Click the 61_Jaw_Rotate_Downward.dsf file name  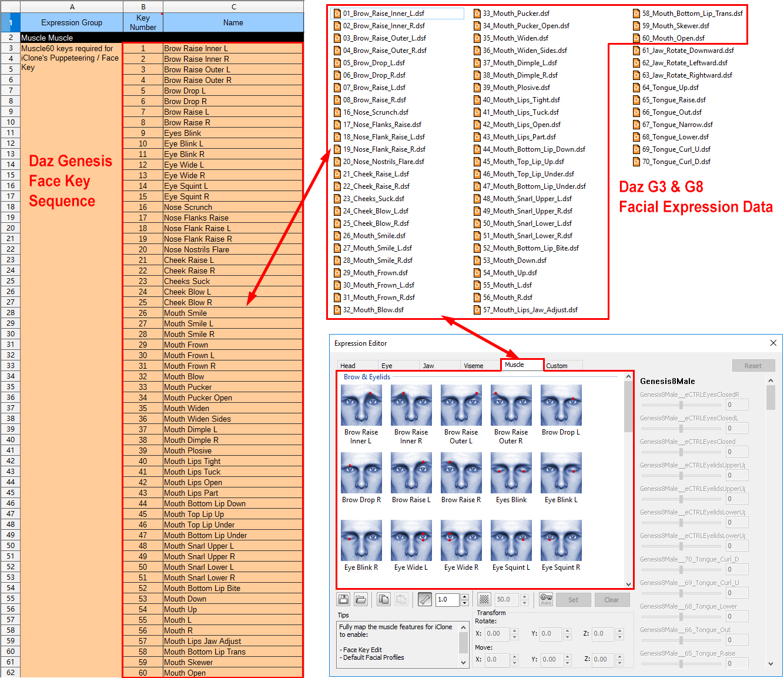688,51
